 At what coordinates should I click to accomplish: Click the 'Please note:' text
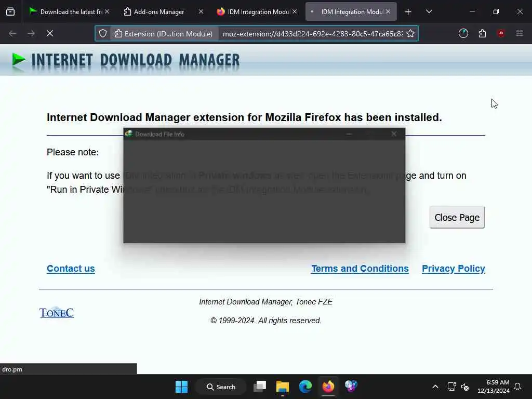point(73,152)
